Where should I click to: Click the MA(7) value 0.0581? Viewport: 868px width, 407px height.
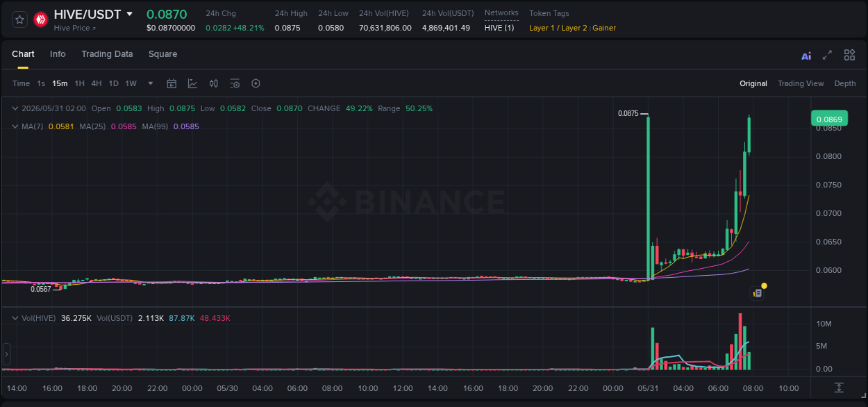(60, 126)
